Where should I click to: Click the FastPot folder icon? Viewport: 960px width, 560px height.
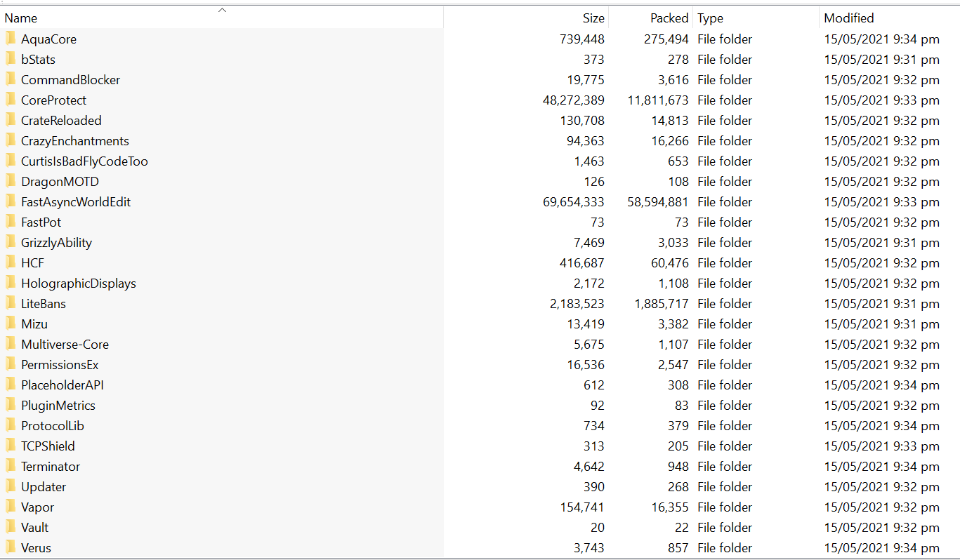coord(11,222)
